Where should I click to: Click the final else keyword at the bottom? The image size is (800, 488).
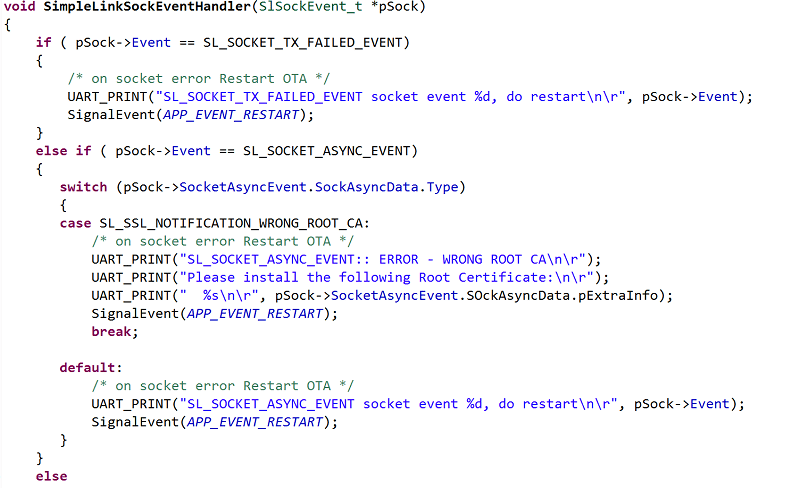[51, 476]
